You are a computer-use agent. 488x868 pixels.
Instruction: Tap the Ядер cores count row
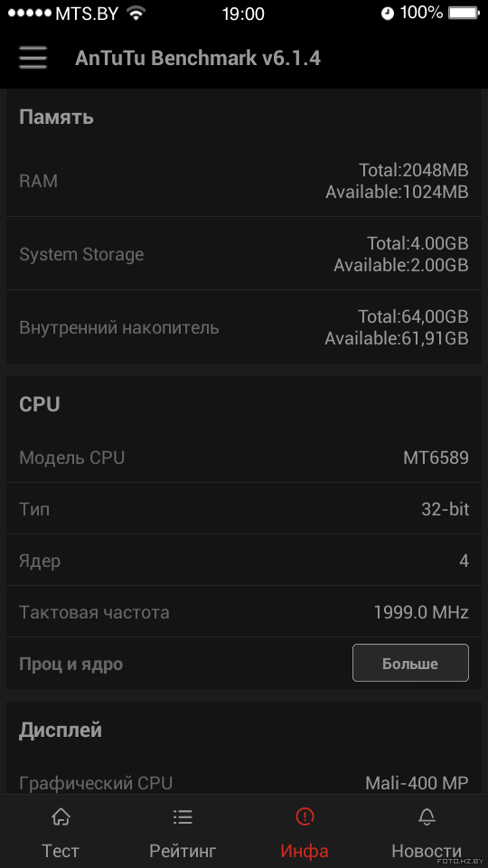tap(244, 561)
